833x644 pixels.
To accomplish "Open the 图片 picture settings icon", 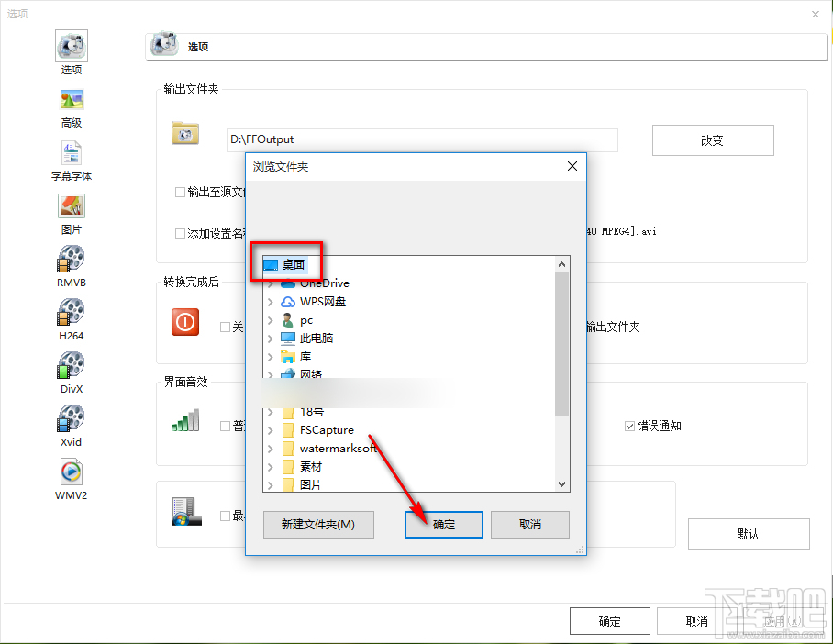I will coord(72,206).
